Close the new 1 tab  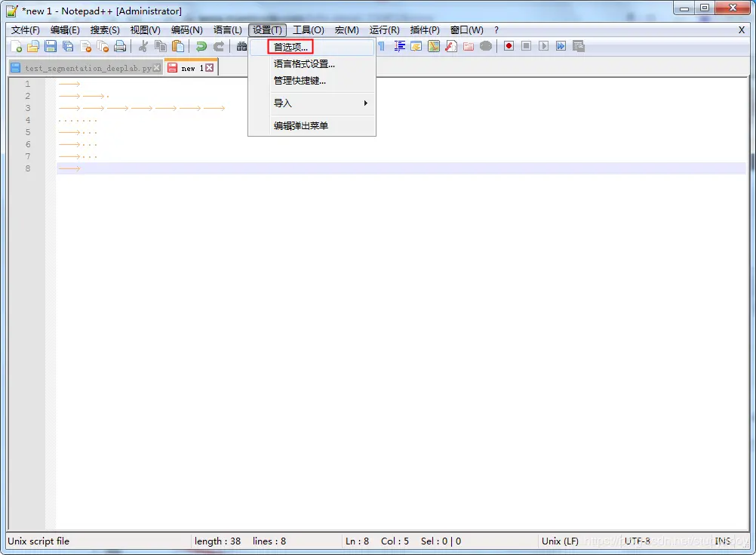pos(209,68)
